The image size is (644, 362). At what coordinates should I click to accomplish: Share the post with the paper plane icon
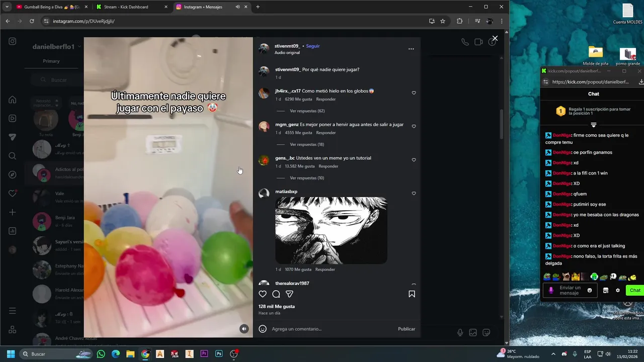point(290,294)
